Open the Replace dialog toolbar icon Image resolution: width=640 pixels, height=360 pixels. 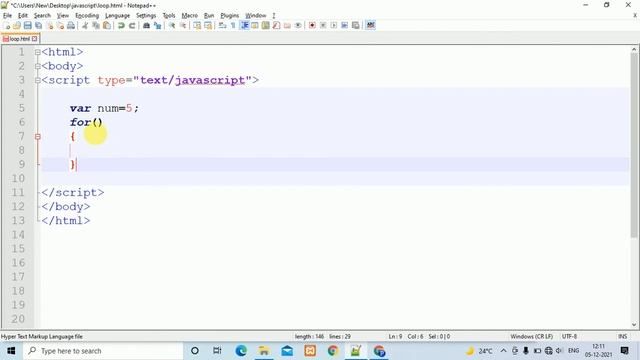[x=157, y=25]
